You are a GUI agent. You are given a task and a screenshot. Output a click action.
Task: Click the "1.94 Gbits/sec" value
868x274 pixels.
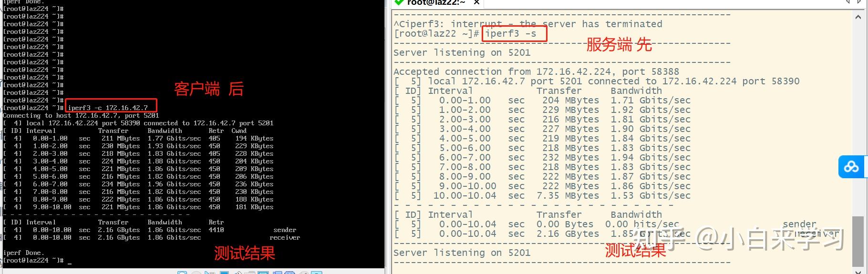tap(651, 158)
